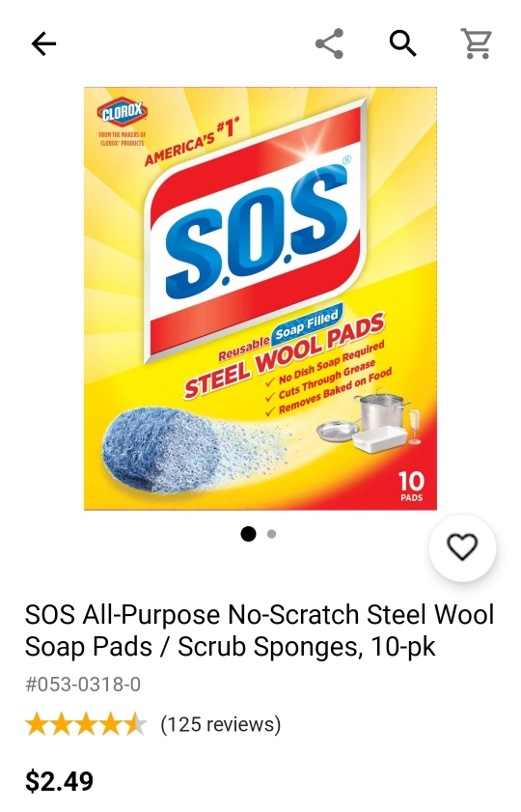Click the $2.49 price text
This screenshot has width=521, height=812.
(60, 781)
